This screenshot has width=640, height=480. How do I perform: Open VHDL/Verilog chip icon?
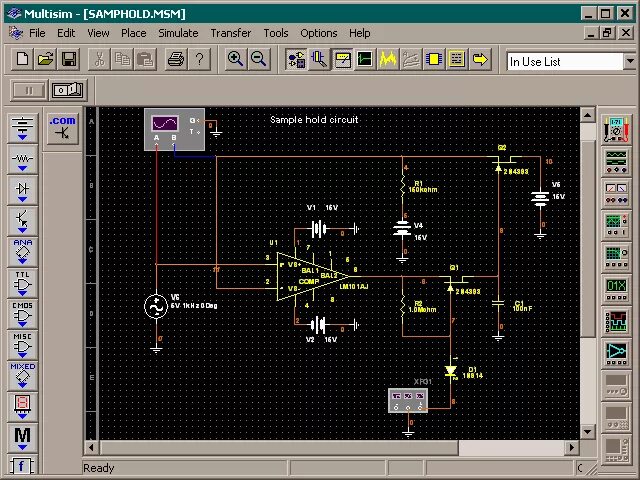click(x=433, y=60)
